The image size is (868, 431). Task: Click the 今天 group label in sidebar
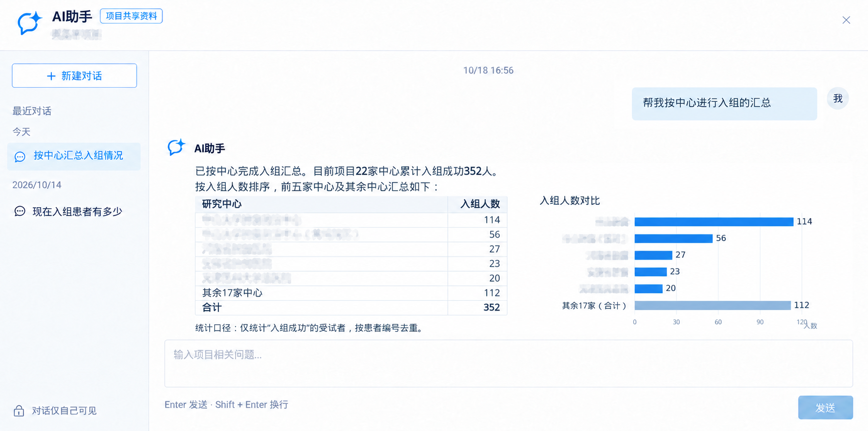tap(21, 132)
